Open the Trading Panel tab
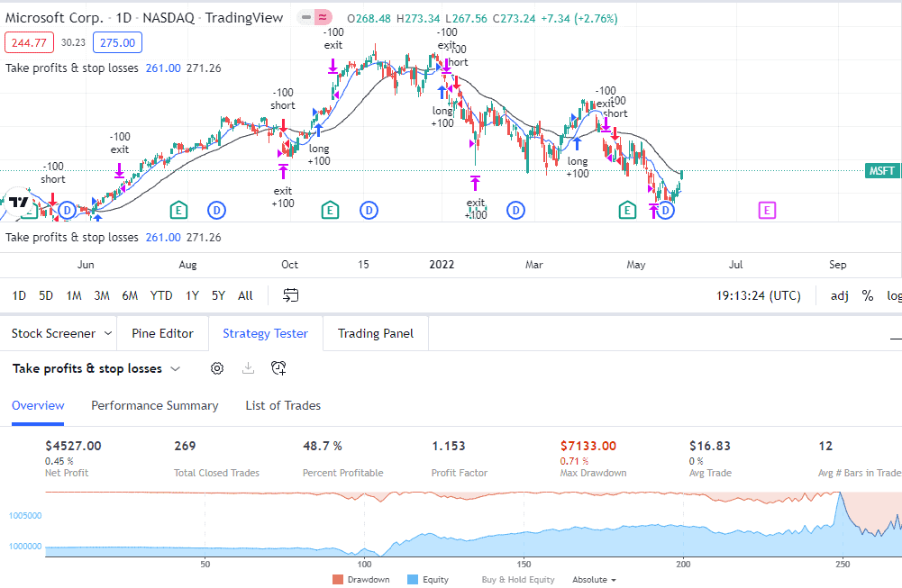Screen dimensions: 902x588 pyautogui.click(x=376, y=333)
